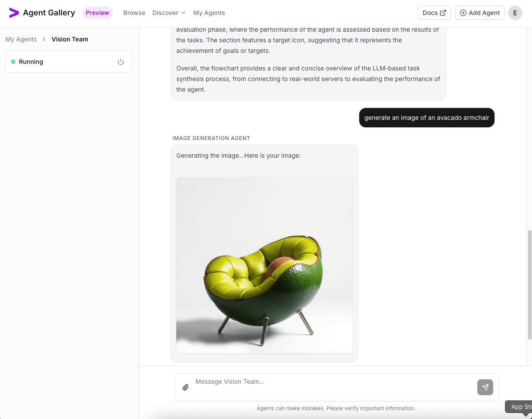Attach a file using the paperclip icon
The height and width of the screenshot is (419, 532).
point(186,387)
